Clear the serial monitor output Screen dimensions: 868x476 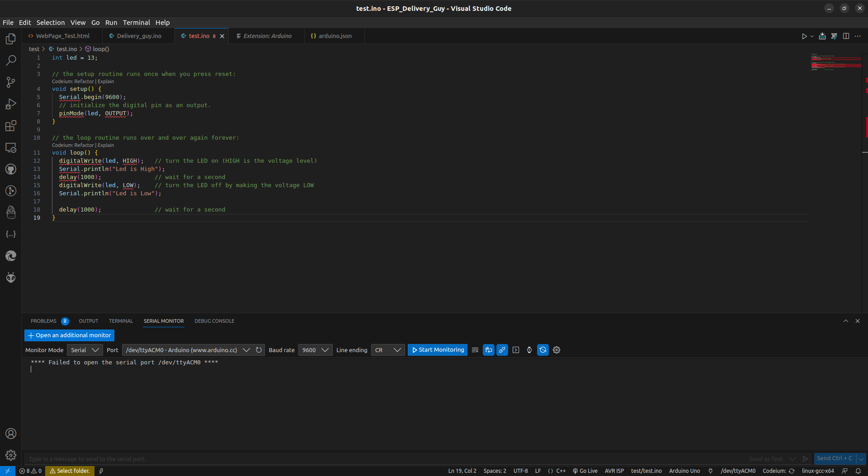pyautogui.click(x=475, y=350)
